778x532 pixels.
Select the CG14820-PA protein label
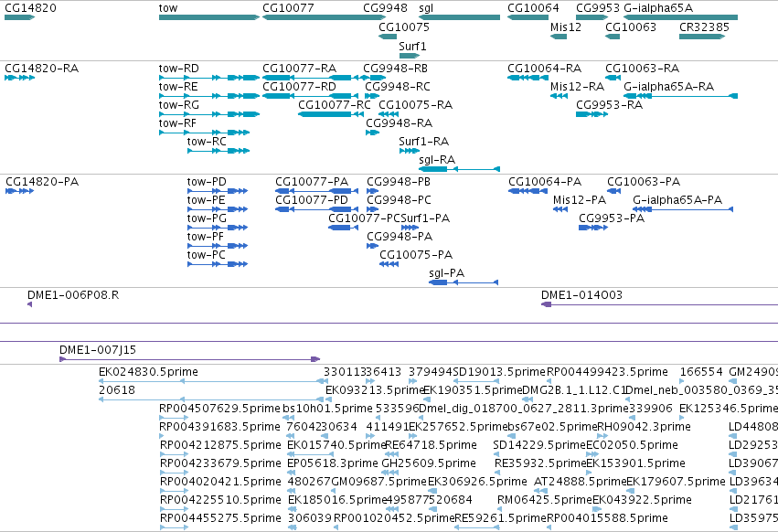[42, 182]
